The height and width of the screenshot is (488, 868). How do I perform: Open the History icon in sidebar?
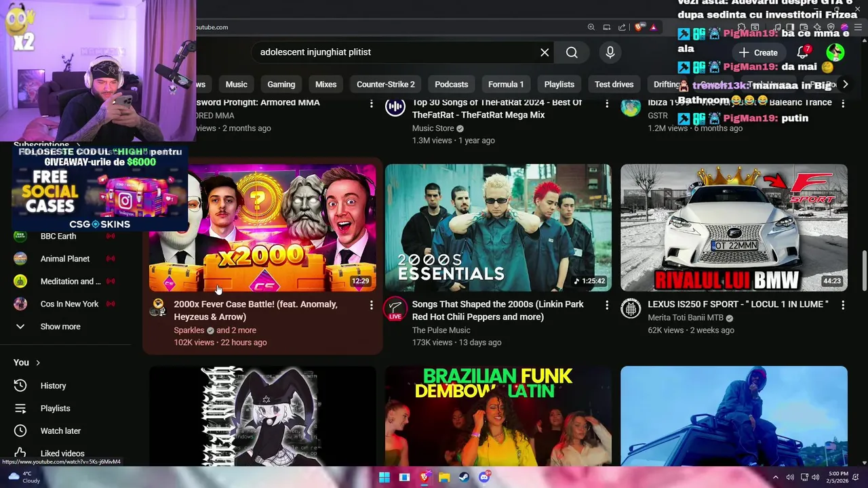coord(20,386)
